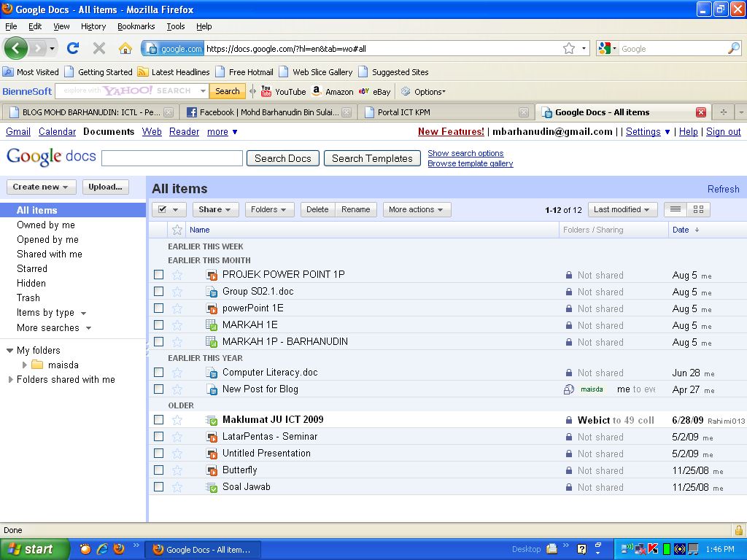Reload the page with the refresh icon
Viewport: 747px width, 560px height.
pos(73,48)
